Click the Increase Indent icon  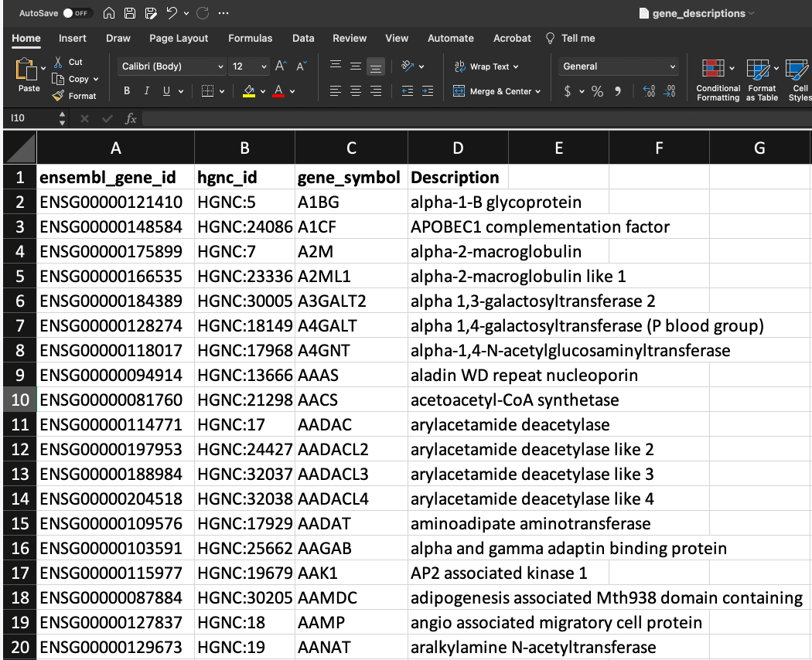tap(428, 91)
